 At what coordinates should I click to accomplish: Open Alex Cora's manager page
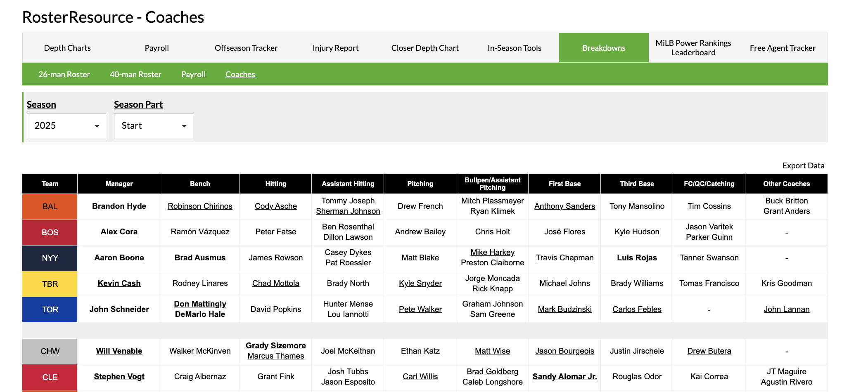119,232
